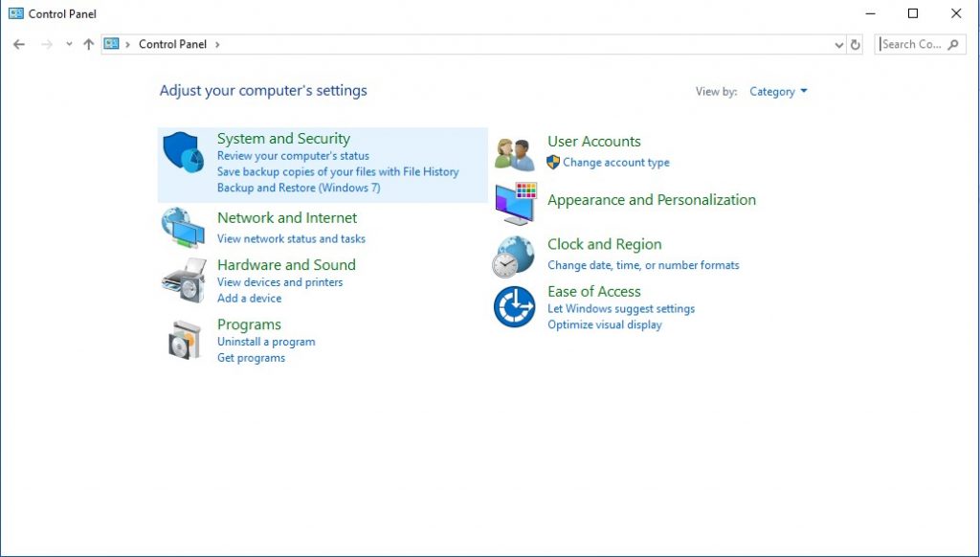
Task: Expand the chevron before Control Panel breadcrumb
Action: pos(128,44)
